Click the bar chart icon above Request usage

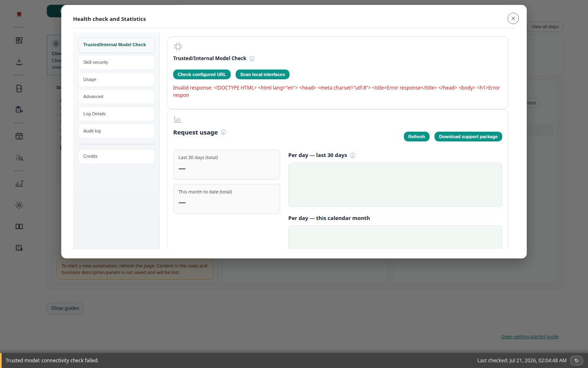(x=178, y=119)
